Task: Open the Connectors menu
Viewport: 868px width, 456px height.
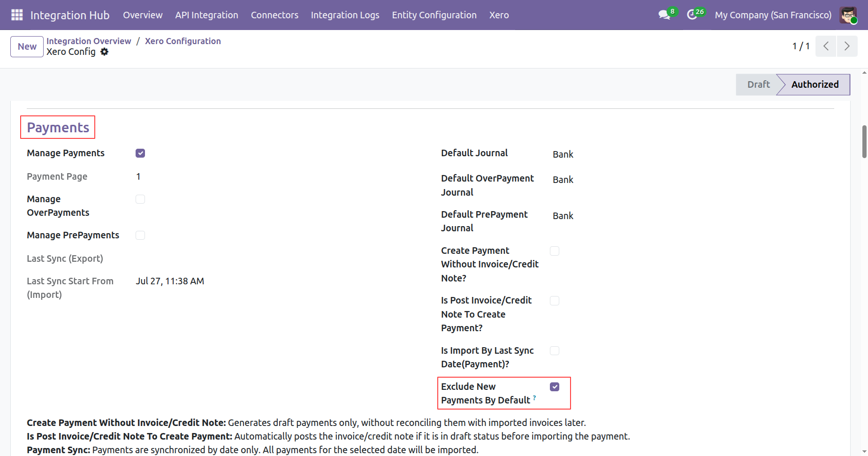Action: point(274,15)
